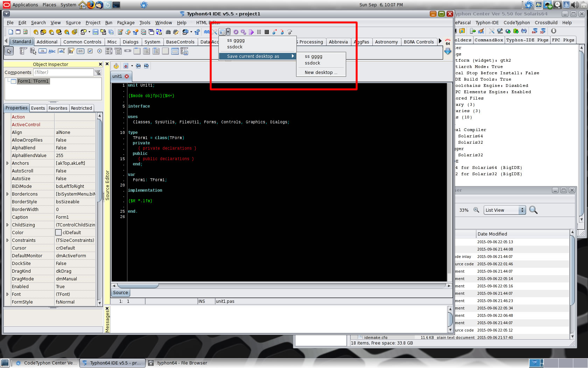Expand the Anchors property
The height and width of the screenshot is (368, 588).
tap(7, 163)
